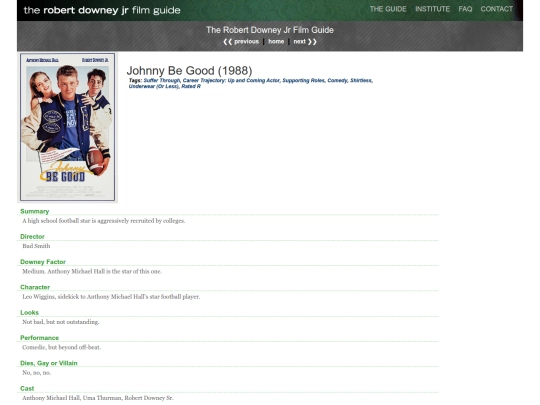This screenshot has width=540, height=405.
Task: Click the summary text about the football star
Action: (104, 221)
